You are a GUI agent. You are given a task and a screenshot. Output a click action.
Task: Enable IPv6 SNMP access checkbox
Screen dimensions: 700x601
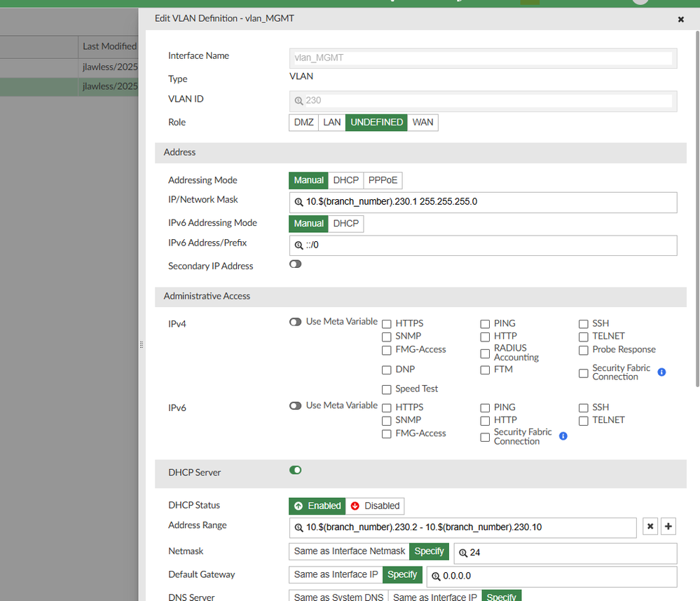coord(387,421)
